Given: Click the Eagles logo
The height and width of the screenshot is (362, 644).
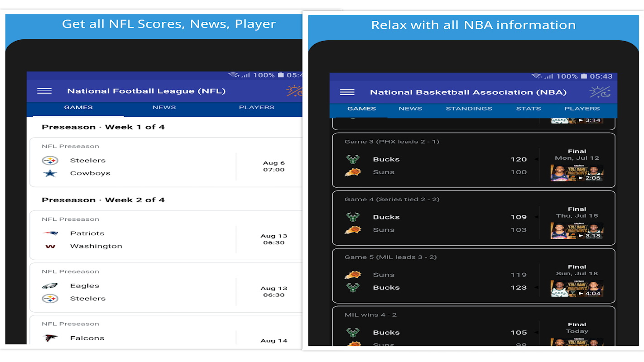Looking at the screenshot, I should pos(50,286).
